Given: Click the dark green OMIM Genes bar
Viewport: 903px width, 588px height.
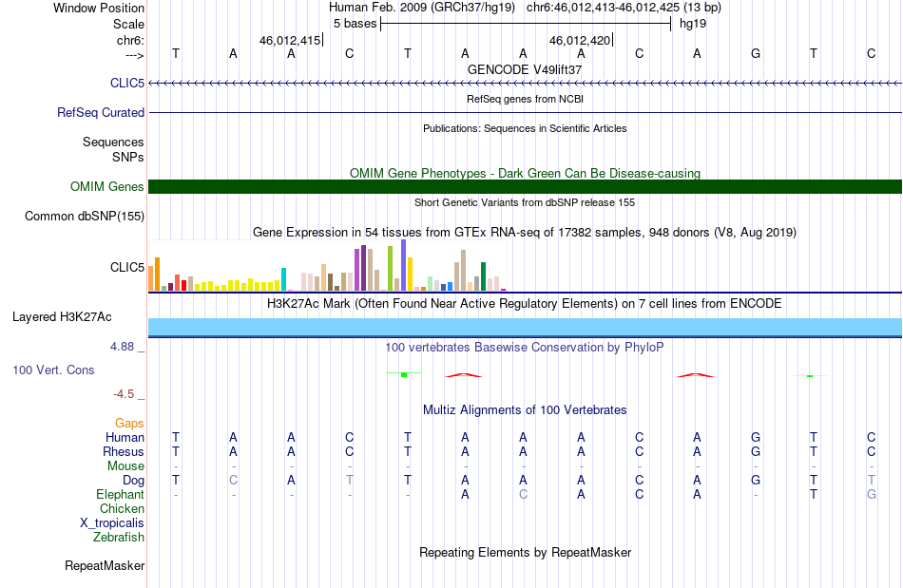Looking at the screenshot, I should 525,186.
